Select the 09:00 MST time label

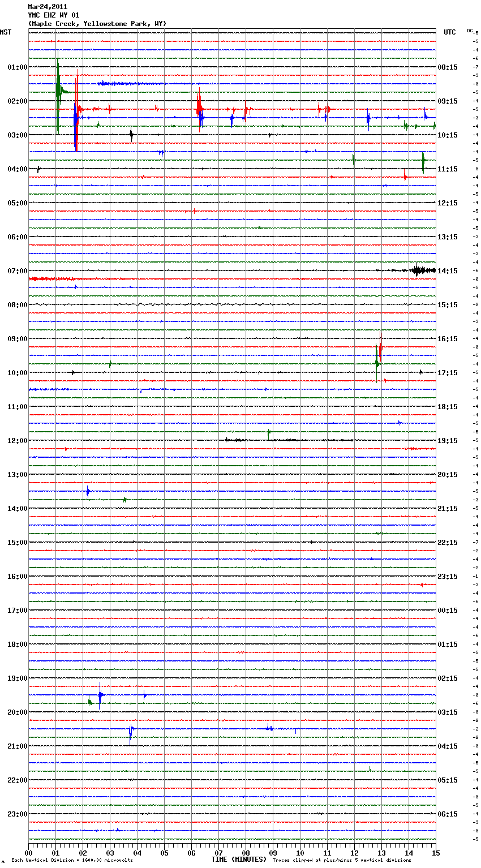[18, 339]
